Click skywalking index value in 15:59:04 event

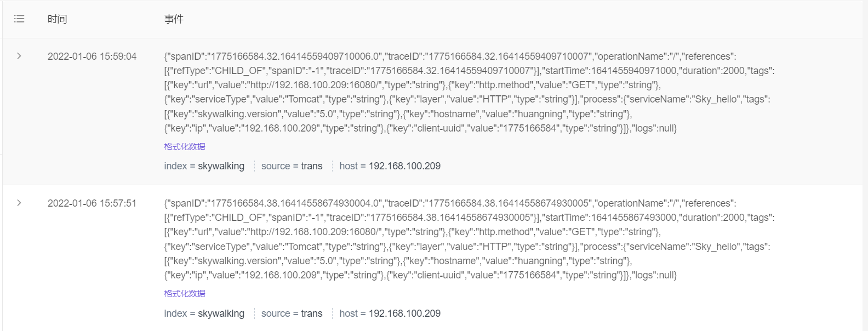[221, 166]
